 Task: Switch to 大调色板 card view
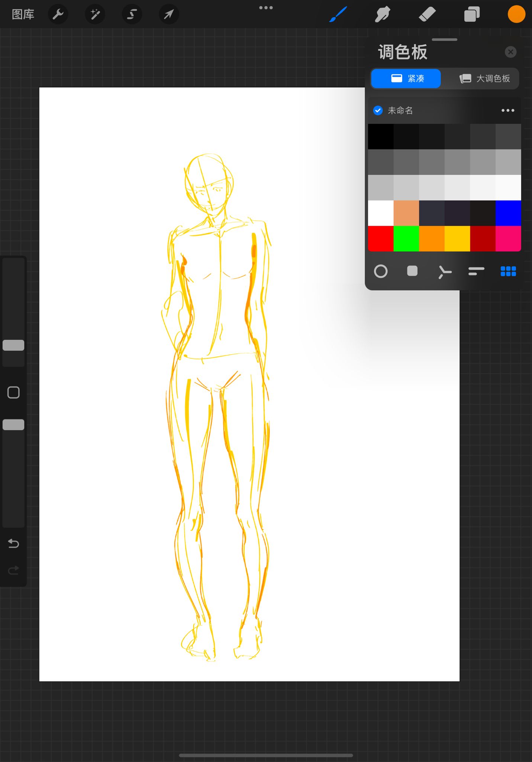pos(484,79)
